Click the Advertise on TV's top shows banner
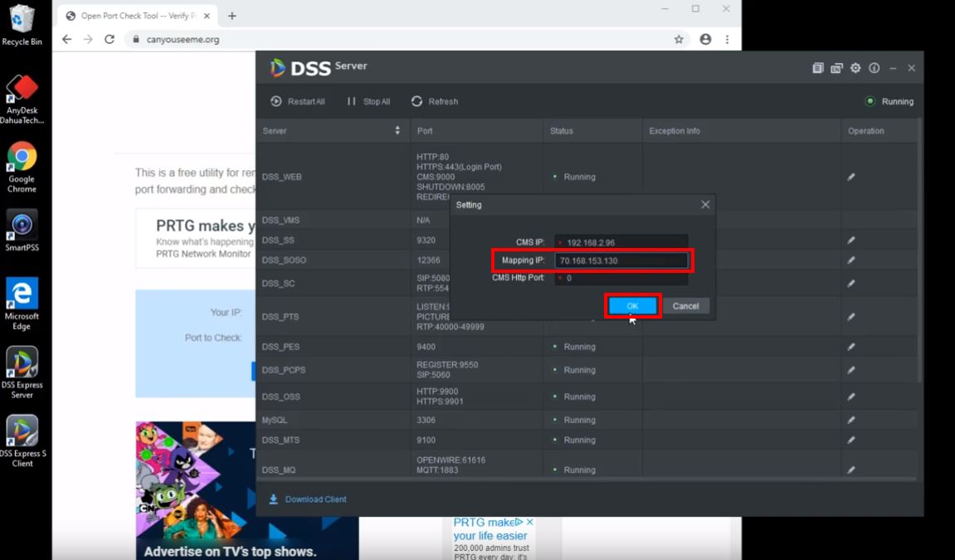The image size is (955, 560). pos(246,490)
